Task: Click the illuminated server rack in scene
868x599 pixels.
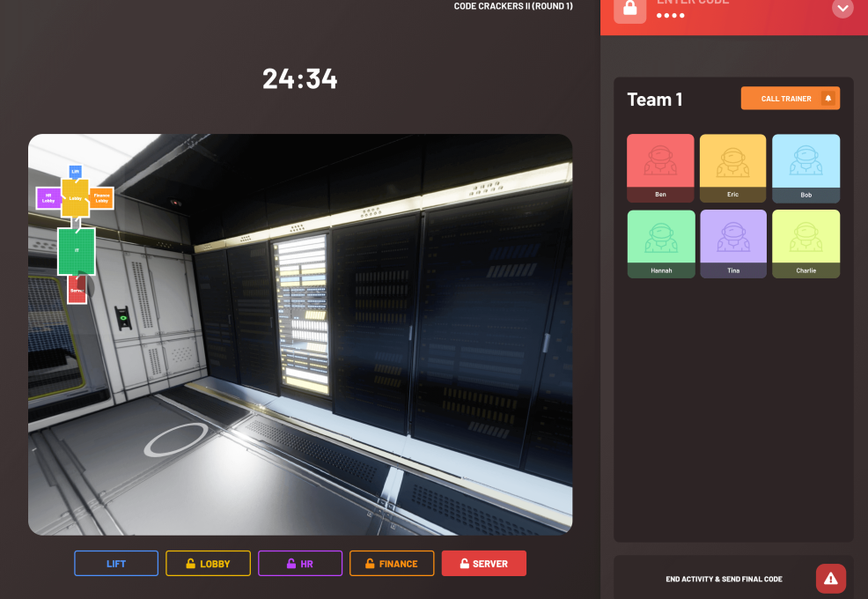Action: pos(301,313)
